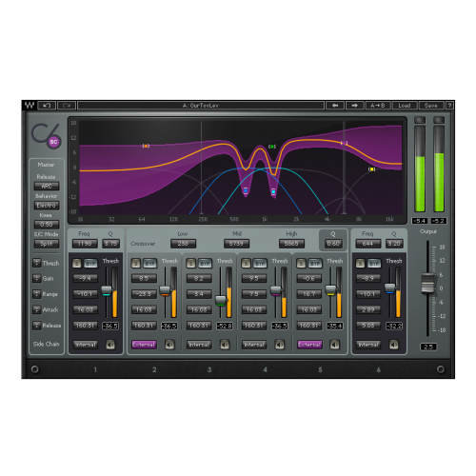Edit the Low crossover field 238

tap(183, 244)
